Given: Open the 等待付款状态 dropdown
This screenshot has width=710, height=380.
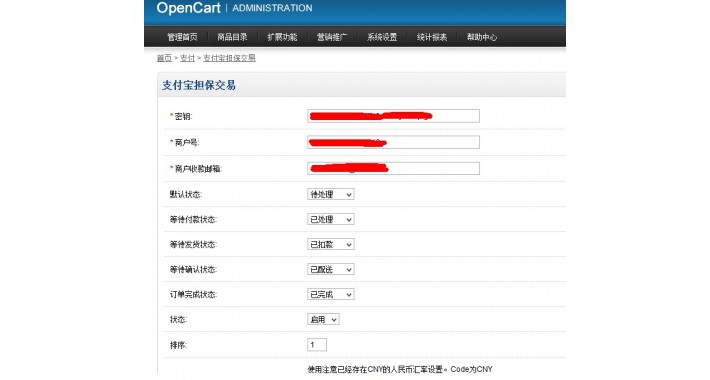Looking at the screenshot, I should (331, 219).
